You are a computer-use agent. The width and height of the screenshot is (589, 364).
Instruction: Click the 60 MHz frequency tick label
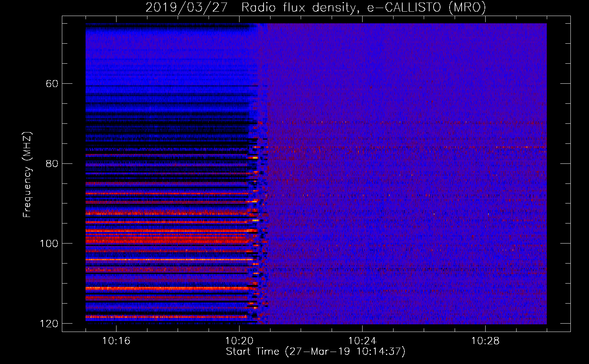(52, 84)
